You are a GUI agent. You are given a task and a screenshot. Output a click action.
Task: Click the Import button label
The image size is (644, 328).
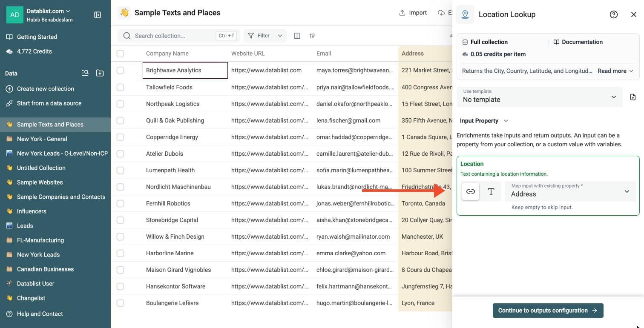[418, 13]
